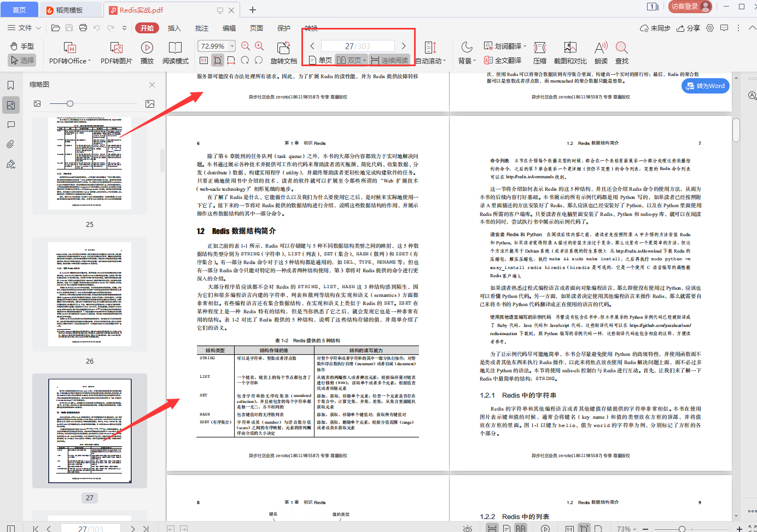
Task: Click the 访客登录 guest login button
Action: [690, 7]
